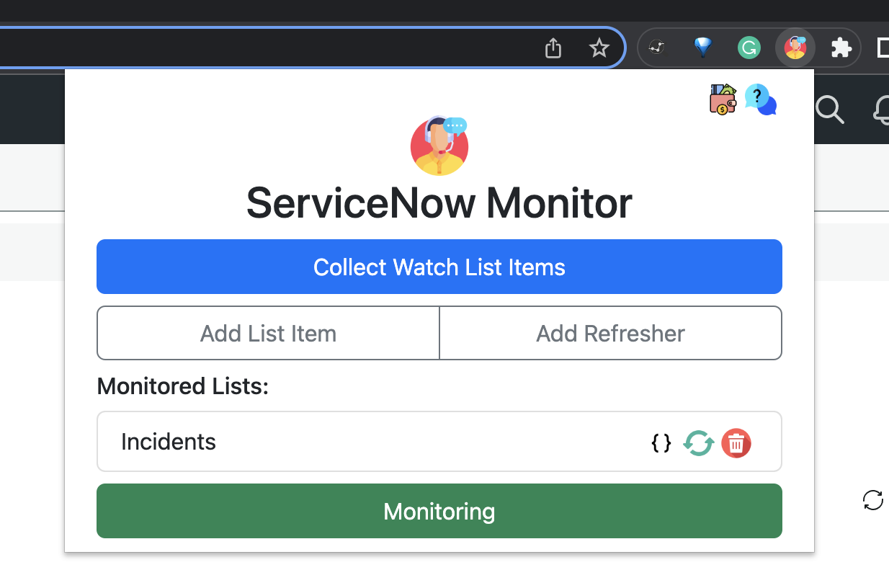Screen dimensions: 889x588
Task: Open the blue diamond extension icon
Action: tap(702, 48)
